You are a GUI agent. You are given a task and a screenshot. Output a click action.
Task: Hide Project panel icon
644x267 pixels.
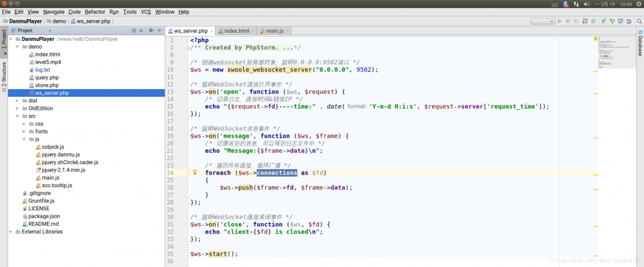(159, 30)
